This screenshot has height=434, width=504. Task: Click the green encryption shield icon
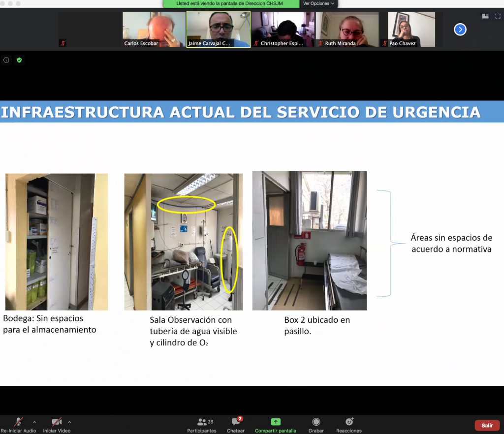click(19, 60)
